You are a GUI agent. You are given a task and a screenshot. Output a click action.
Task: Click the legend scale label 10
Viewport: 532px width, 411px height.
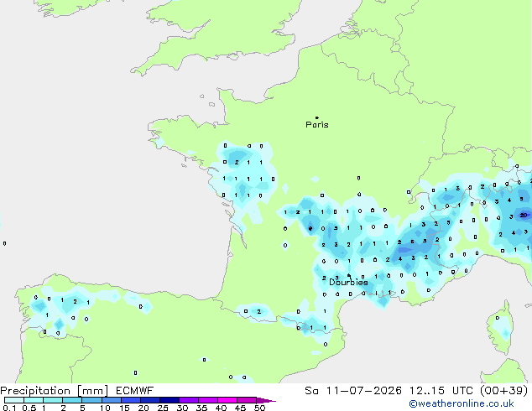tap(105, 408)
